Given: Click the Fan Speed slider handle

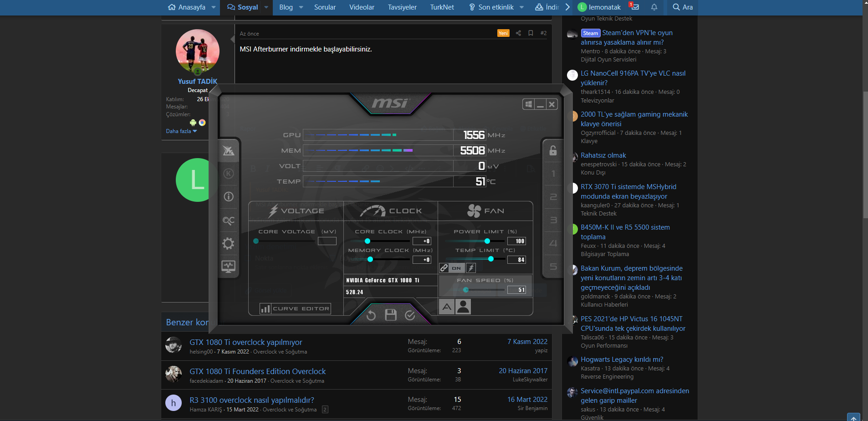Looking at the screenshot, I should pyautogui.click(x=465, y=290).
